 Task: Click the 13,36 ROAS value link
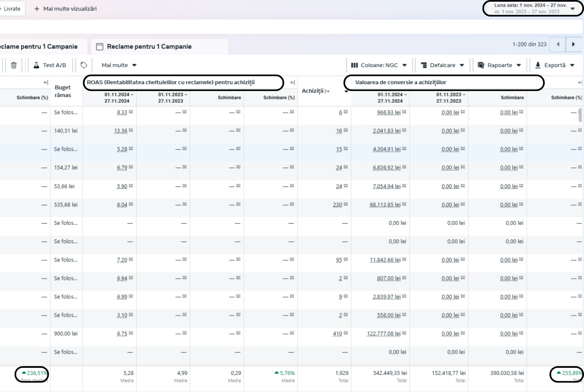click(x=121, y=131)
